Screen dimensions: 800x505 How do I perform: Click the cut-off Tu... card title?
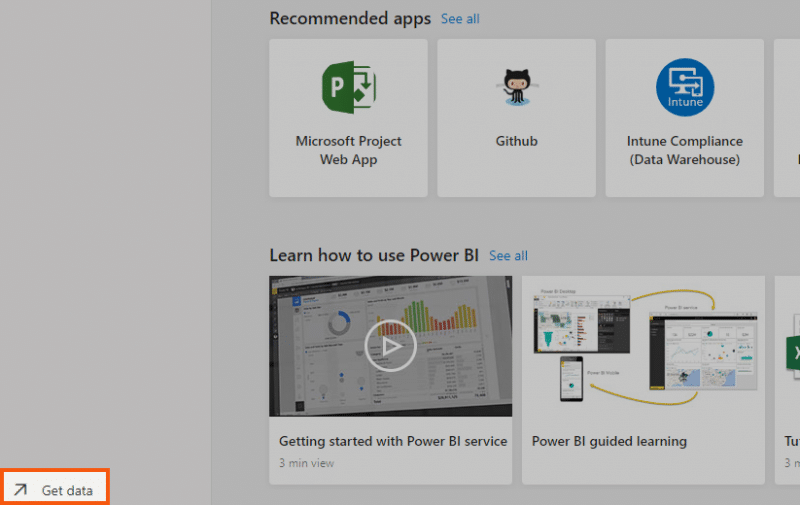(x=792, y=441)
